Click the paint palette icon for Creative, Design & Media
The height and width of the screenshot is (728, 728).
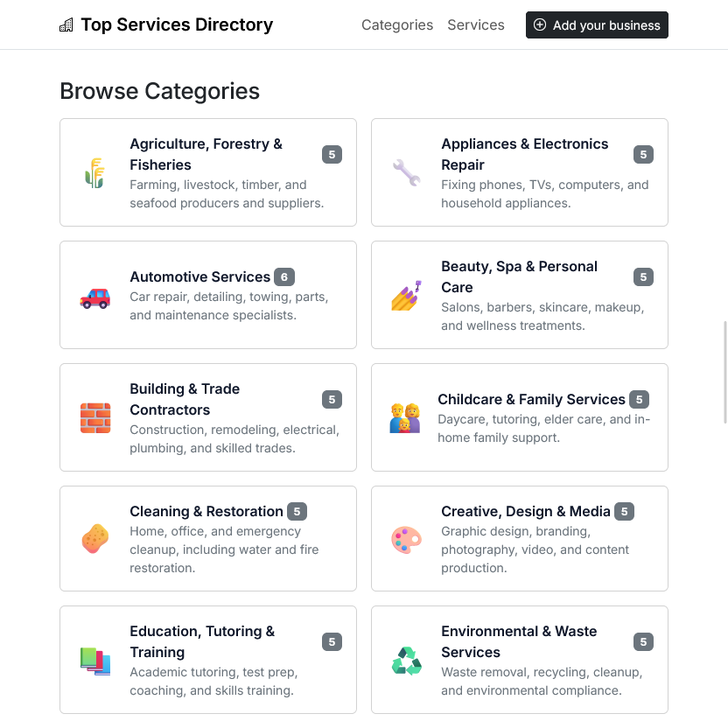click(406, 538)
